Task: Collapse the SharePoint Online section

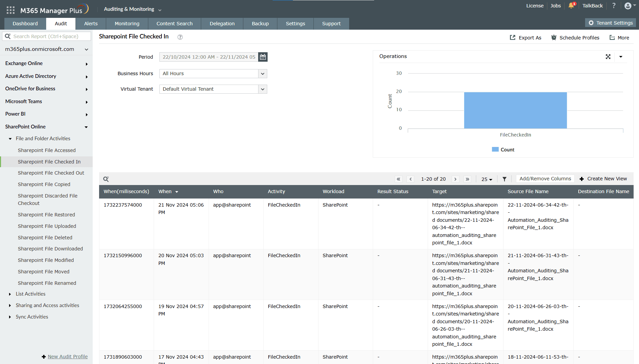Action: tap(86, 127)
